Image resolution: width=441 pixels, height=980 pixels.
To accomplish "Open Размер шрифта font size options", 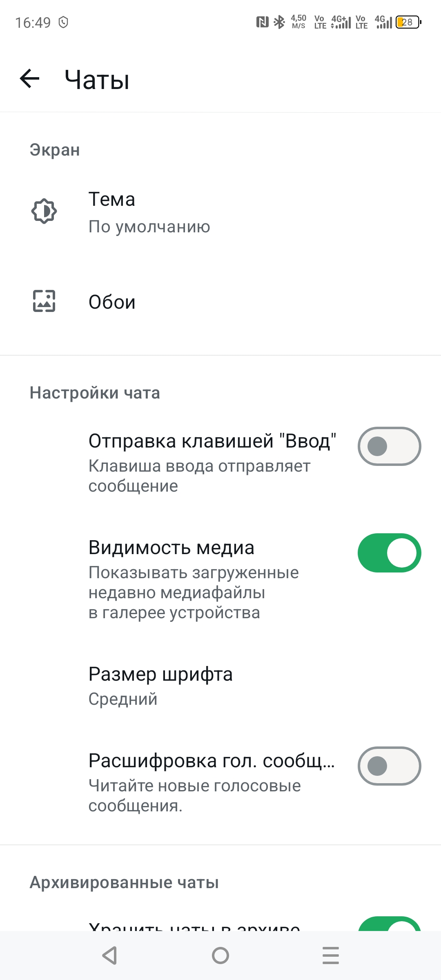I will click(160, 674).
